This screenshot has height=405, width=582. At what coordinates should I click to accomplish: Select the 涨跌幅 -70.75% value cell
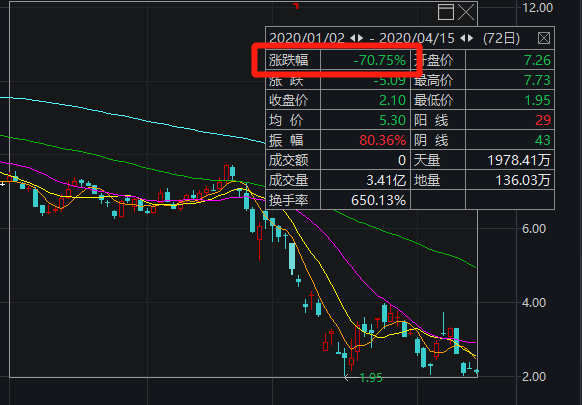(x=365, y=60)
